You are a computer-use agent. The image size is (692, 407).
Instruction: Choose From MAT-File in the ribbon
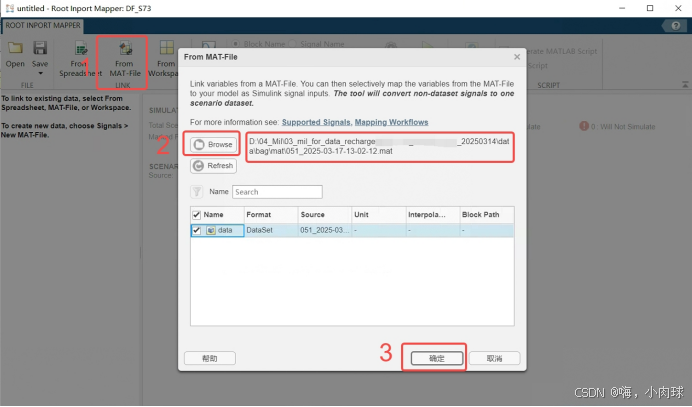[x=125, y=60]
